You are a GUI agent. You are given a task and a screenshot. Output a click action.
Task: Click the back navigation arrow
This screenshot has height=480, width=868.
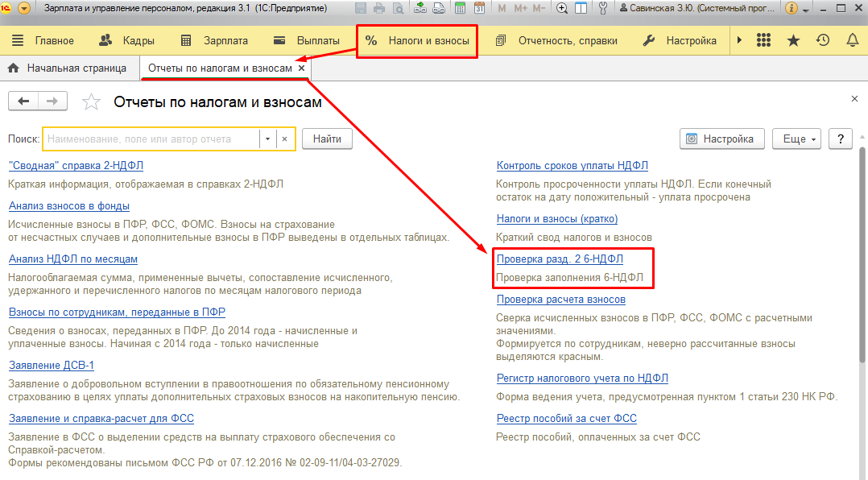(23, 101)
